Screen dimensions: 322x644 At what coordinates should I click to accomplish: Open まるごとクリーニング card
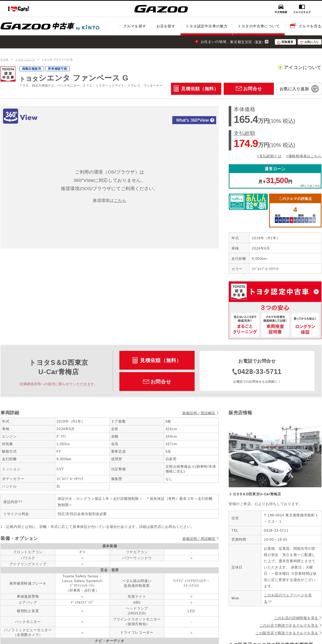click(x=245, y=325)
